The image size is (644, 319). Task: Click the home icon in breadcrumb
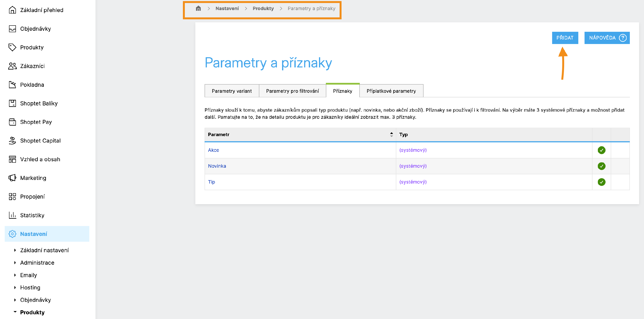tap(198, 9)
